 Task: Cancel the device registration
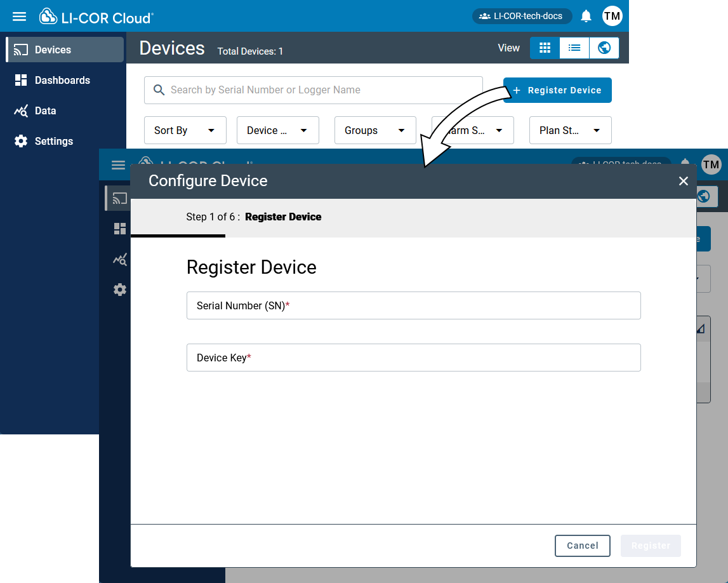coord(582,546)
